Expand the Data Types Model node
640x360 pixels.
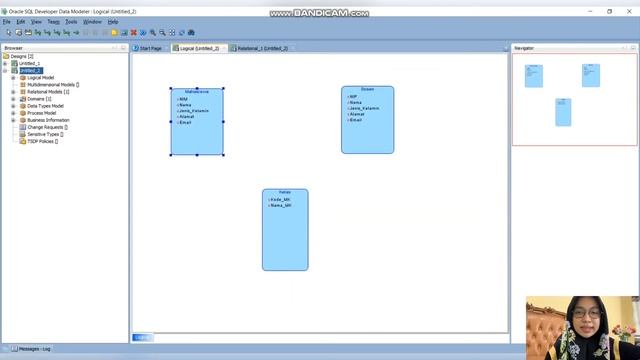pos(13,106)
